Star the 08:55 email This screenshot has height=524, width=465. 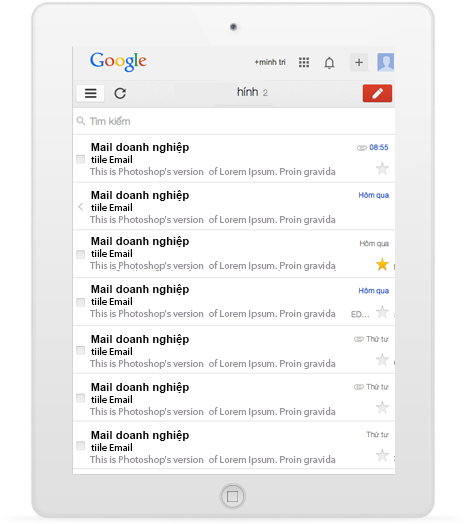tap(382, 168)
